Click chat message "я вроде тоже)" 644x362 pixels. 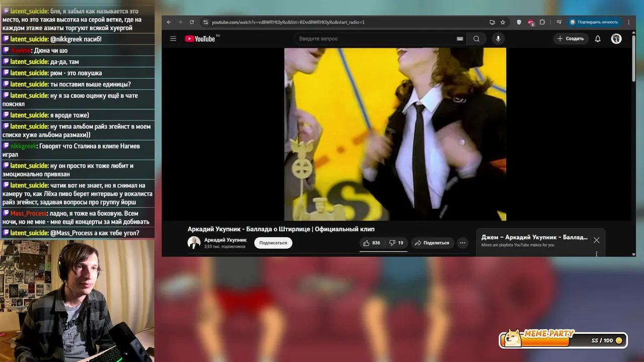tap(69, 115)
